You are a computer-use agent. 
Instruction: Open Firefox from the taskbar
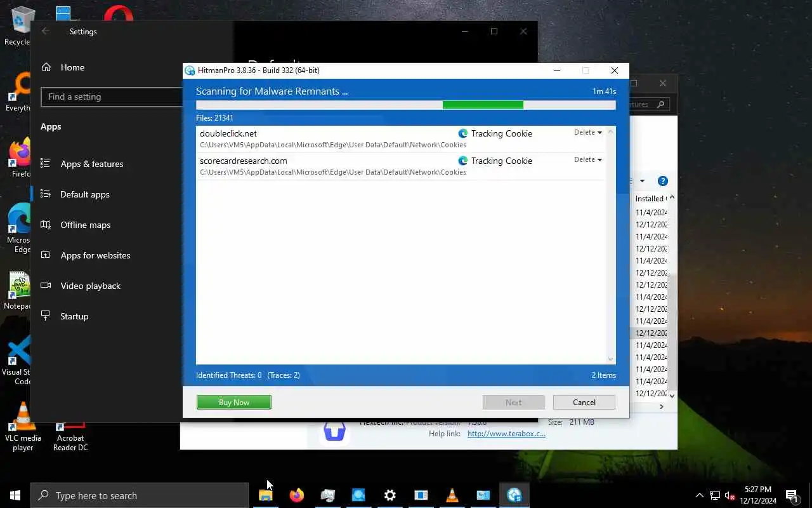[x=296, y=495]
